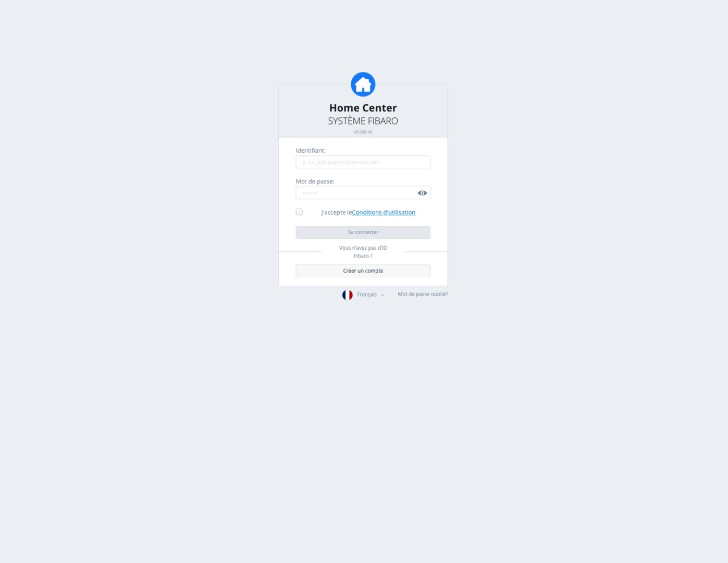Tick the terms of use acceptance checkbox
The image size is (728, 563).
(299, 212)
